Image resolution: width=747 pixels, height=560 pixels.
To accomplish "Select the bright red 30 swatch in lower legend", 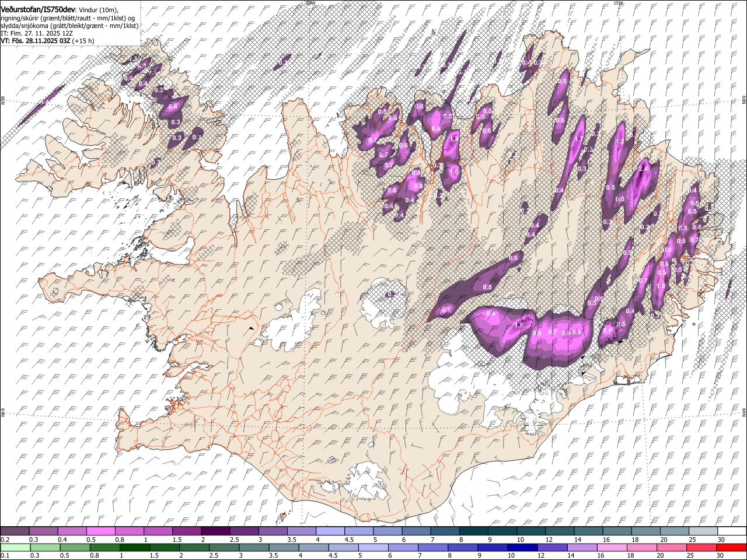I will (732, 548).
